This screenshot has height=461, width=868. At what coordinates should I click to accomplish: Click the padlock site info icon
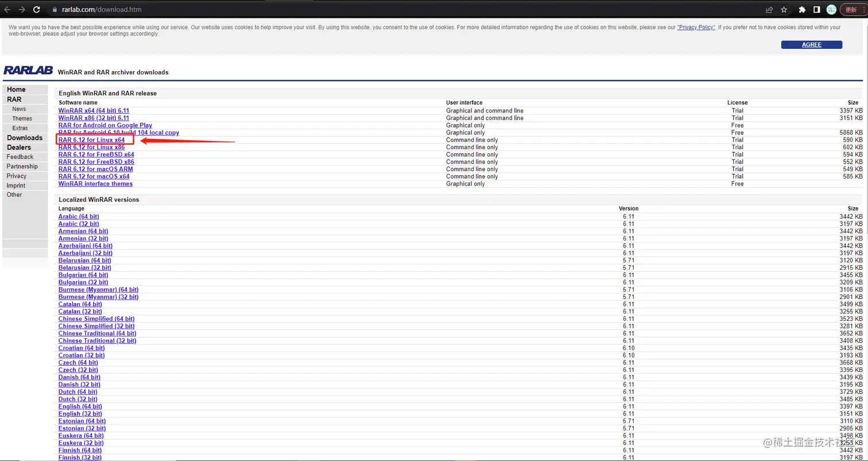(x=55, y=10)
